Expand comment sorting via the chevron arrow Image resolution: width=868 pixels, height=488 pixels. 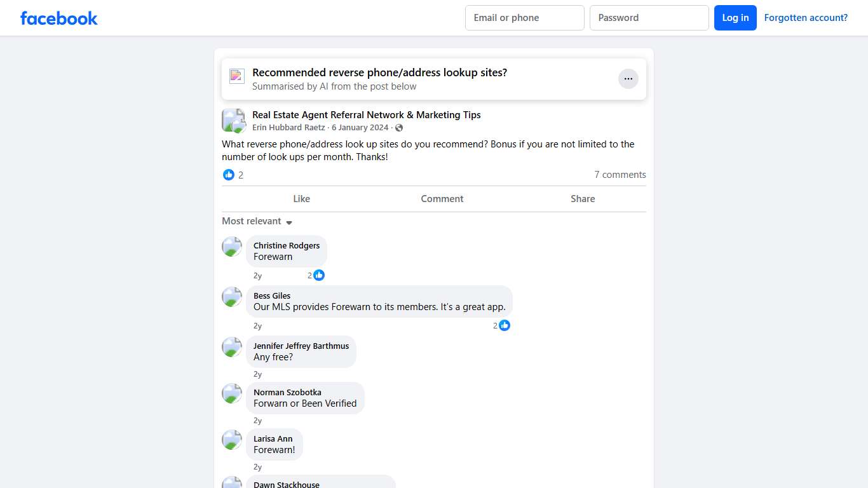click(289, 222)
